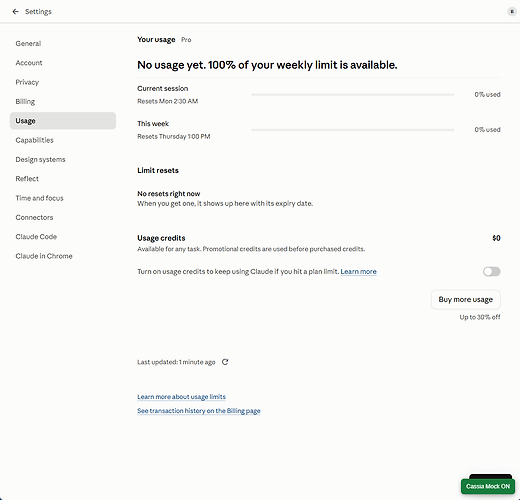This screenshot has height=500, width=520.
Task: Click the This week usage progress bar
Action: [353, 130]
